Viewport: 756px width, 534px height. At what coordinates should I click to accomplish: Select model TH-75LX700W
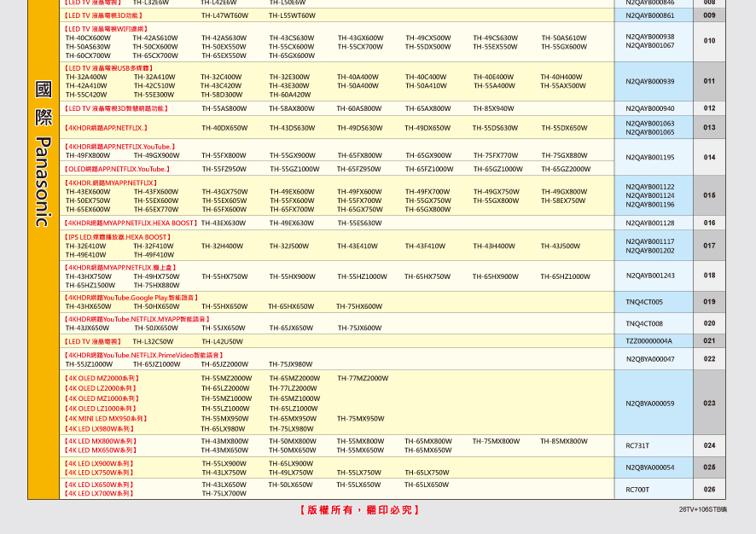click(x=224, y=494)
